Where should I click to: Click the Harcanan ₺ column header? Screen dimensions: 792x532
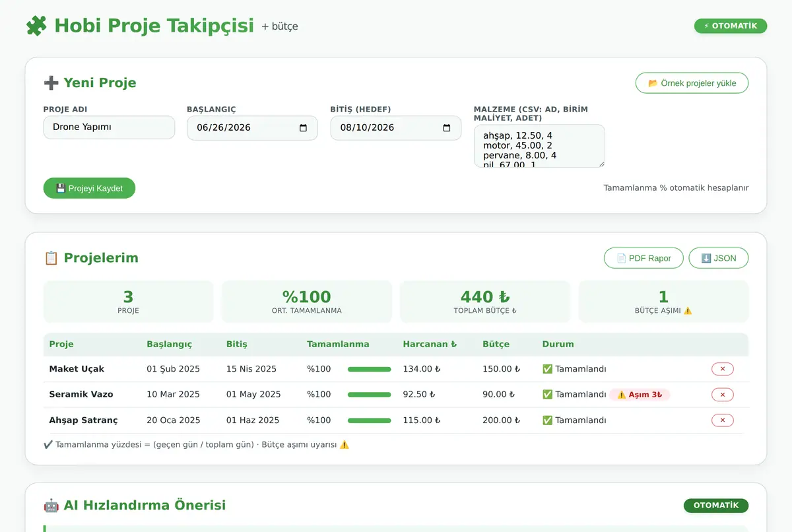[430, 345]
